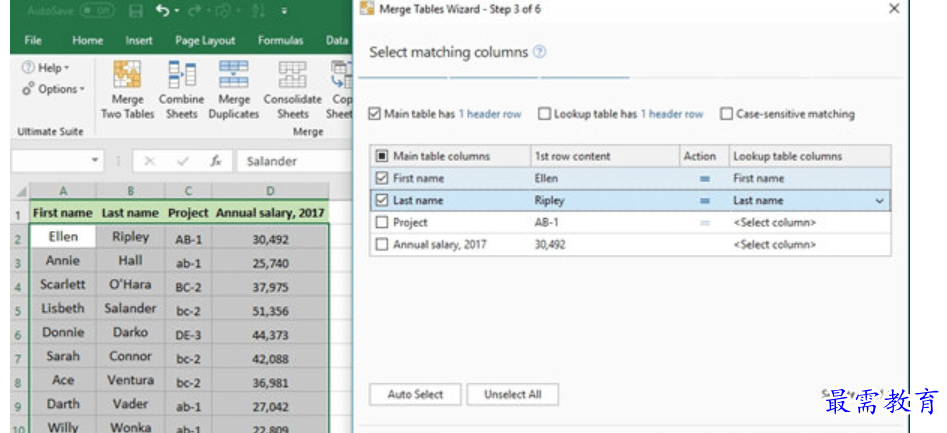The width and height of the screenshot is (947, 433).
Task: Click the insert function fx icon
Action: click(216, 161)
